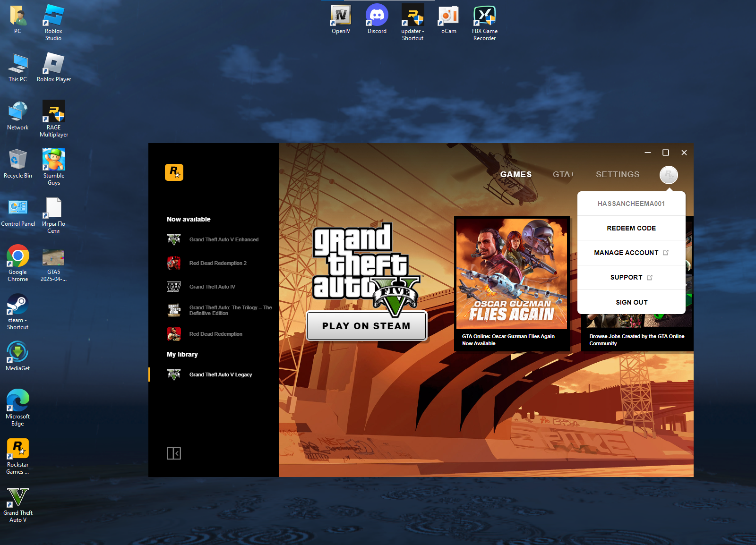Open Игры По Сети desktop file
Viewport: 756px width, 545px height.
54,215
